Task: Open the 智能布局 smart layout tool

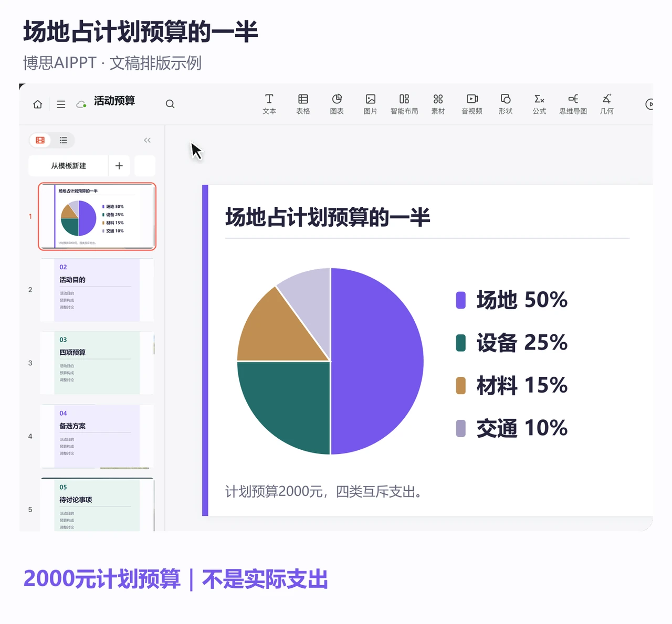Action: pyautogui.click(x=404, y=104)
